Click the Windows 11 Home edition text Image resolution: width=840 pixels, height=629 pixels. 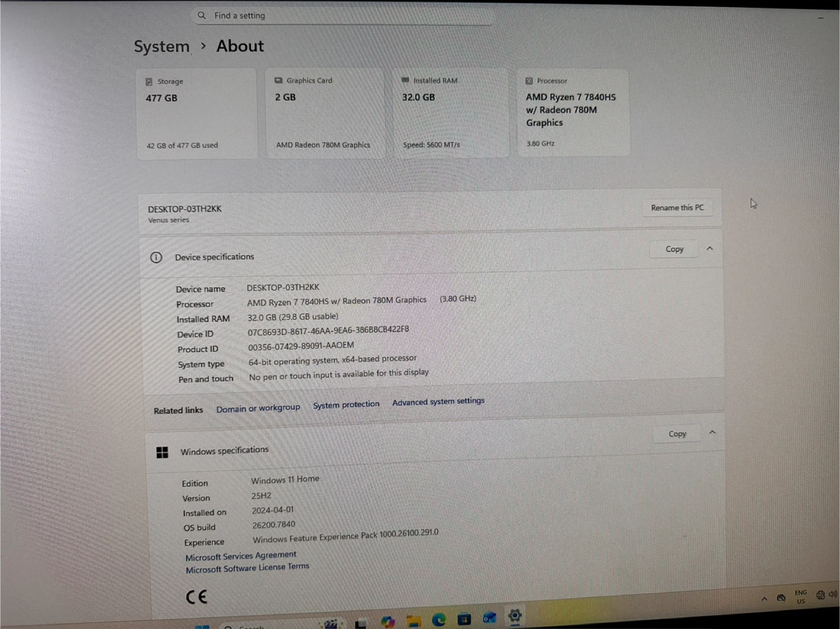click(x=285, y=480)
